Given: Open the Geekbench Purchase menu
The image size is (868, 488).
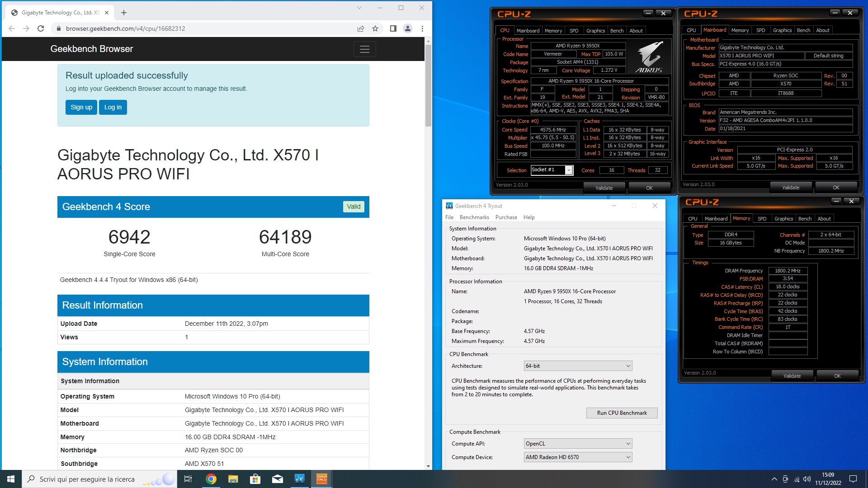Looking at the screenshot, I should point(506,217).
